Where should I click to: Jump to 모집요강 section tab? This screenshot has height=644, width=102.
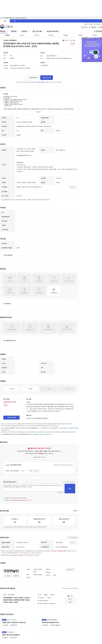(7, 35)
